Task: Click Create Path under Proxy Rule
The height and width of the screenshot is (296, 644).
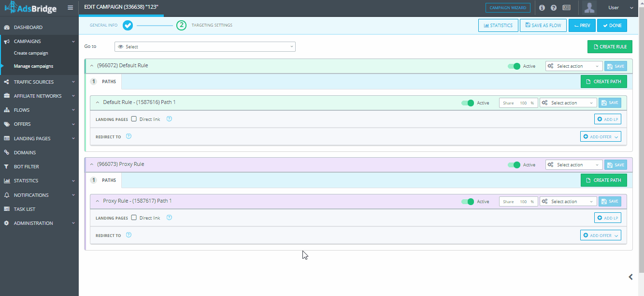Action: (x=604, y=180)
